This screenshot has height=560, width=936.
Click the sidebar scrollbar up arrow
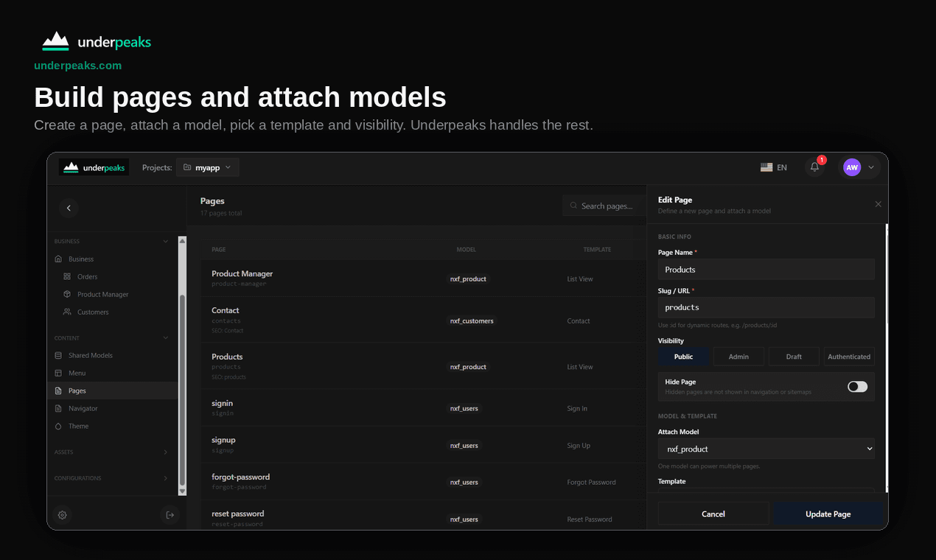[x=183, y=240]
